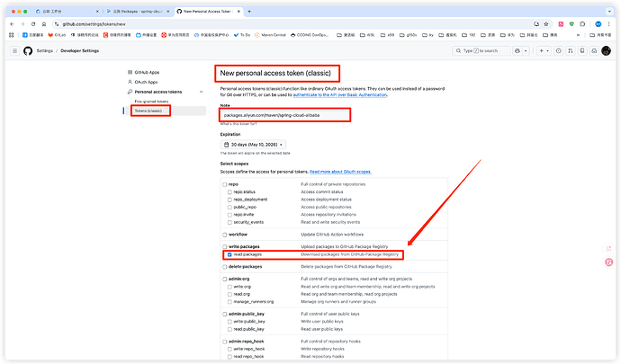The width and height of the screenshot is (621, 364).
Task: Open the Basic Authentication API documentation link
Action: point(340,95)
